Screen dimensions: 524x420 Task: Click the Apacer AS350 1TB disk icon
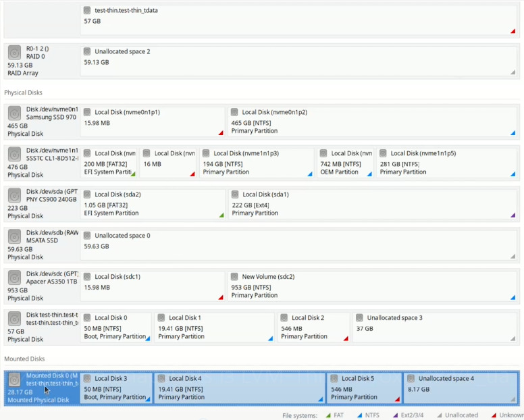pos(14,278)
